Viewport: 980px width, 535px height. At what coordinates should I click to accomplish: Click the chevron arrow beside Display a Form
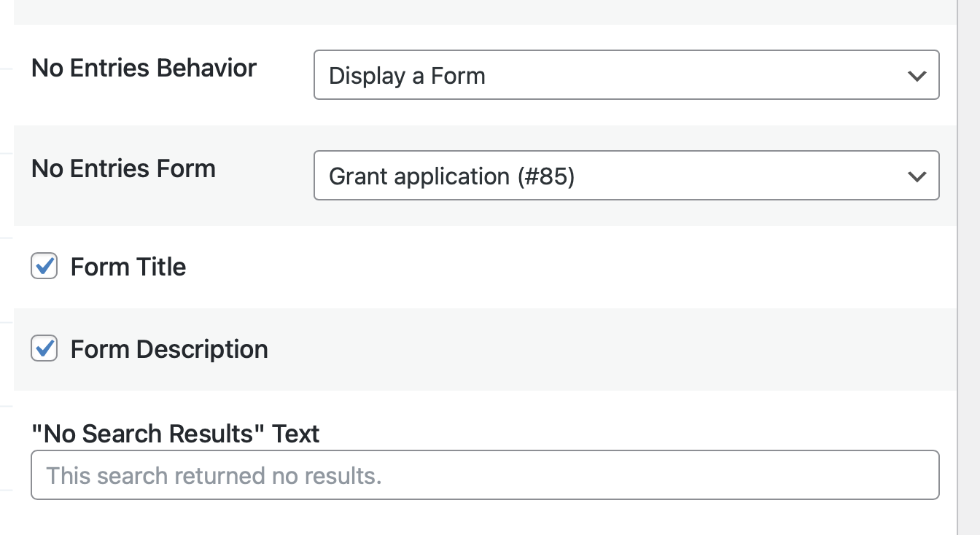pyautogui.click(x=917, y=76)
